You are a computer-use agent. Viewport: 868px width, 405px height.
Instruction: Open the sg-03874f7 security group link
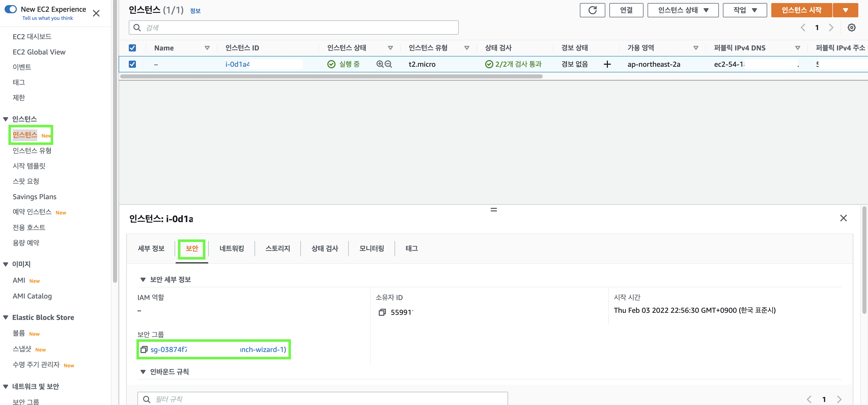(169, 349)
